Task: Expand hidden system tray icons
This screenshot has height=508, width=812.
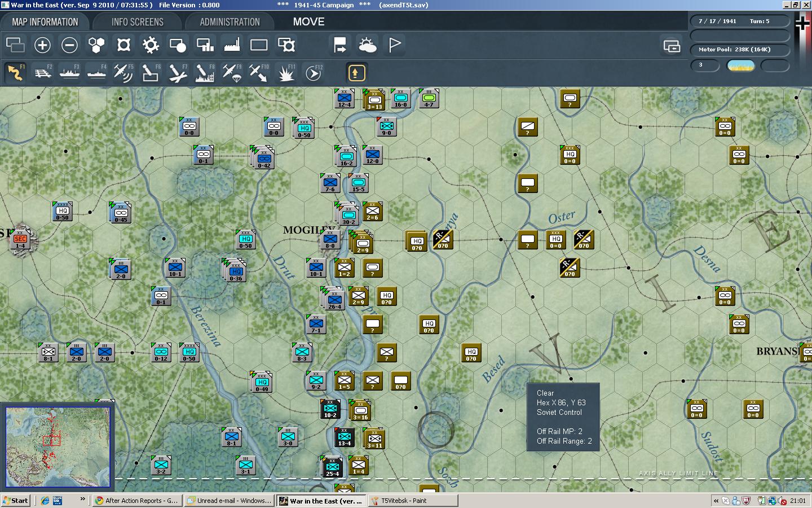Action: (716, 501)
